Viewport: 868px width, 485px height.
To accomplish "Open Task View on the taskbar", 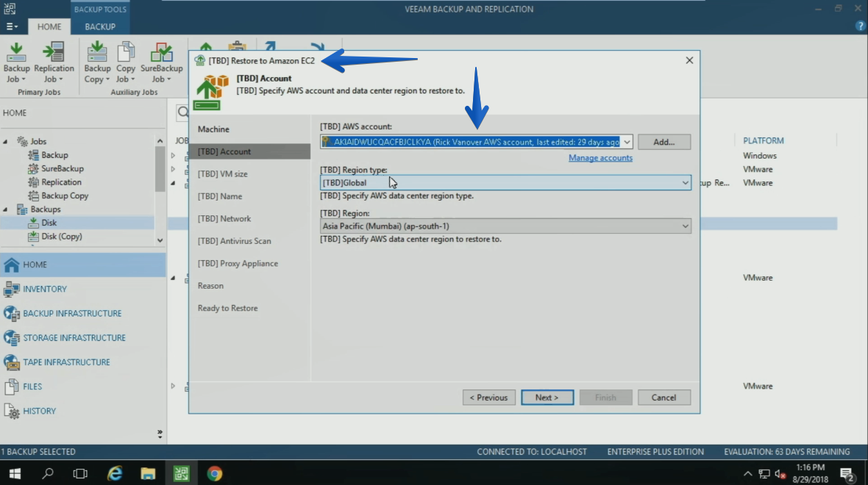I will 80,473.
